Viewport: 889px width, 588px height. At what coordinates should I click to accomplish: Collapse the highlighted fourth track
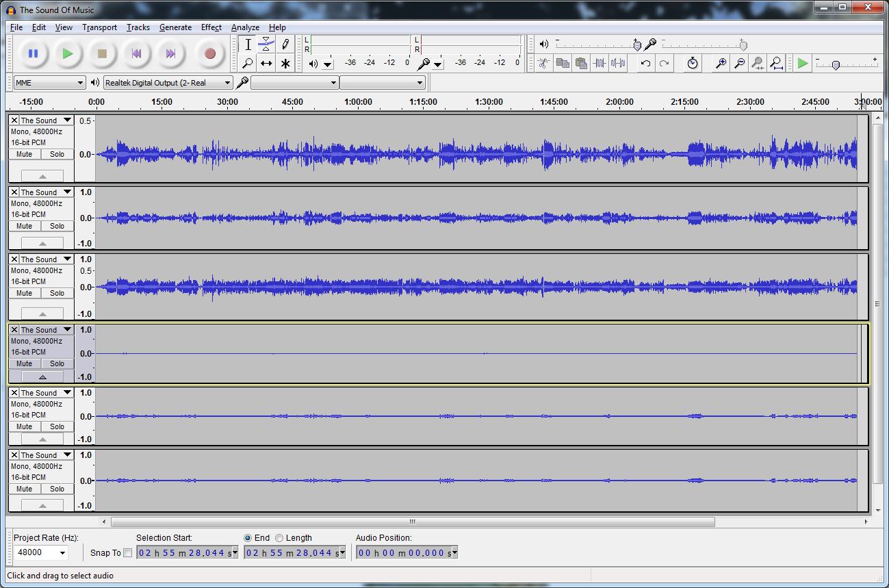(x=42, y=377)
